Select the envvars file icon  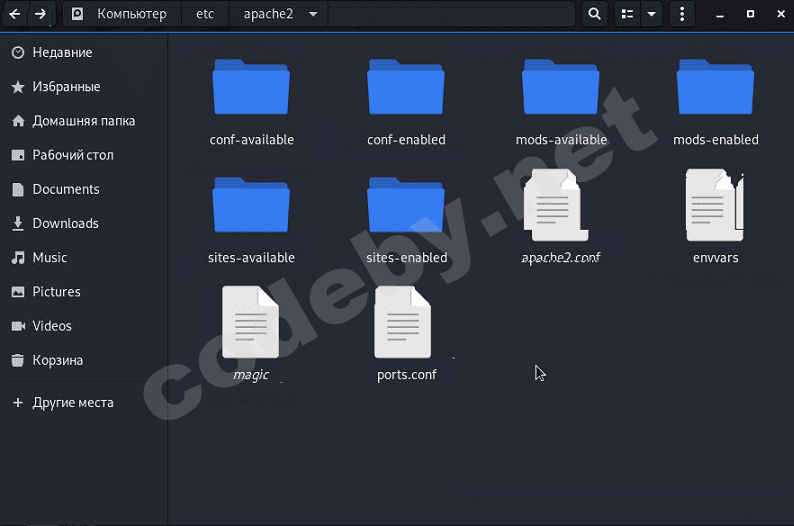(714, 205)
